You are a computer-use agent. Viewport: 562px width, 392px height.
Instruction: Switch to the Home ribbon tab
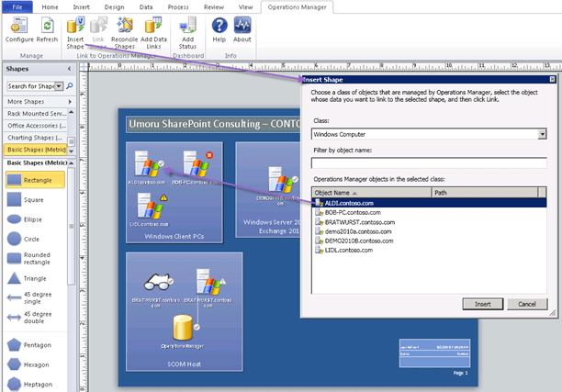point(50,6)
